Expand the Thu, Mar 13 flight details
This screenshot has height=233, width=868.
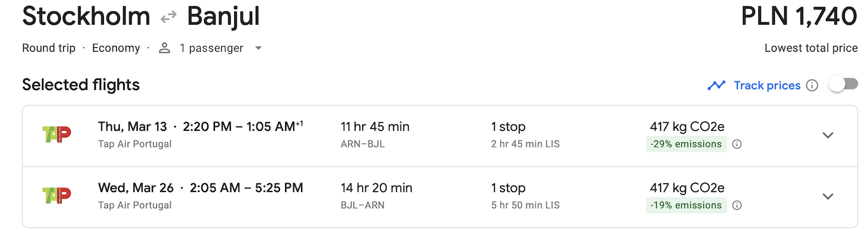[828, 135]
